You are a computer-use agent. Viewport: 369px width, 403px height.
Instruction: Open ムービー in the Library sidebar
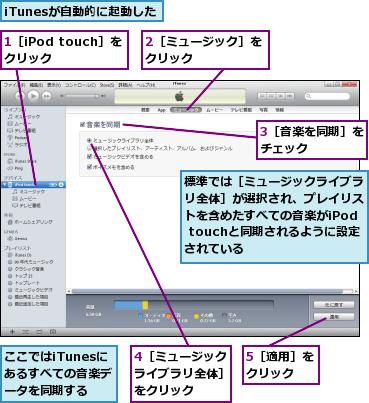pyautogui.click(x=19, y=124)
